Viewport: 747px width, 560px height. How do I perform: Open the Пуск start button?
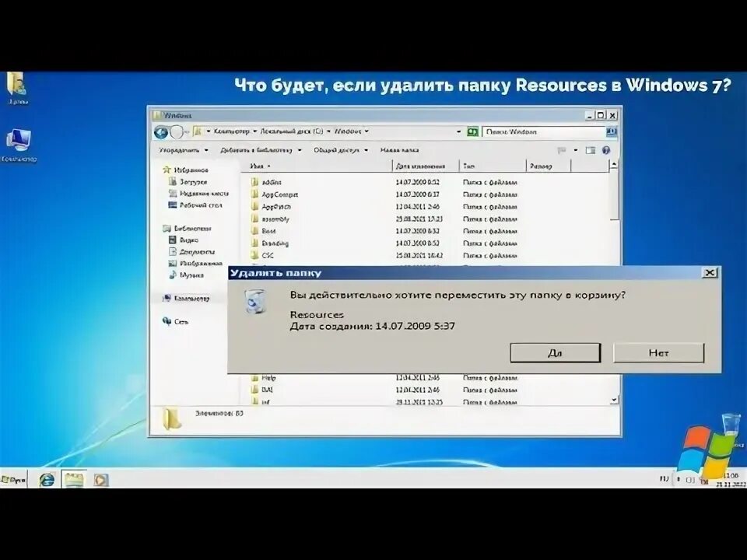(14, 480)
